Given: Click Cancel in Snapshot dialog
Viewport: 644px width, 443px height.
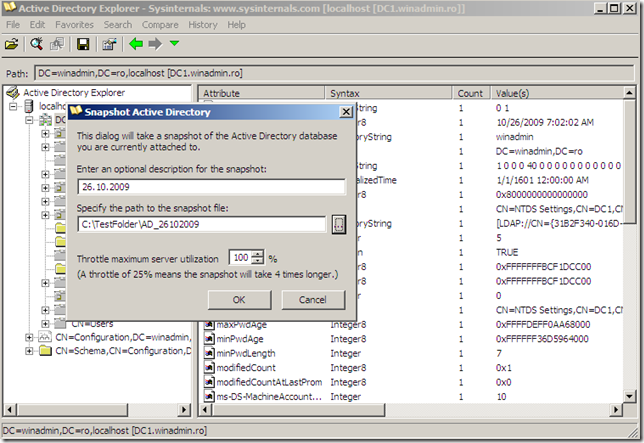Looking at the screenshot, I should 313,300.
